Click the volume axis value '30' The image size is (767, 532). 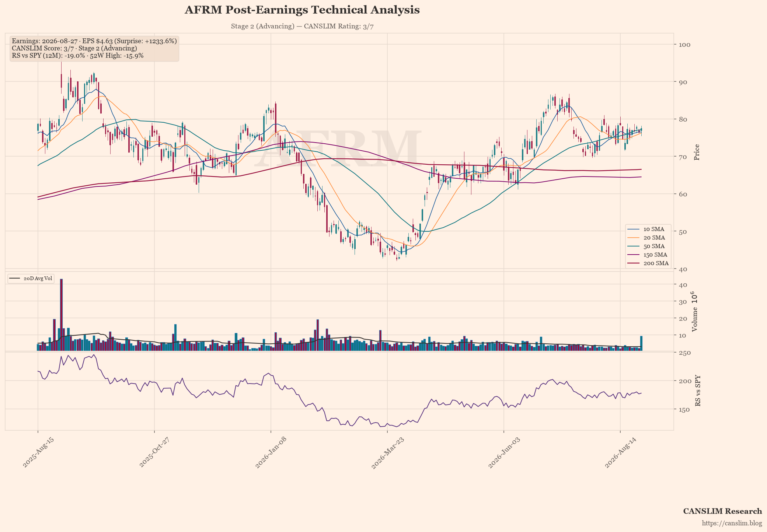coord(682,302)
